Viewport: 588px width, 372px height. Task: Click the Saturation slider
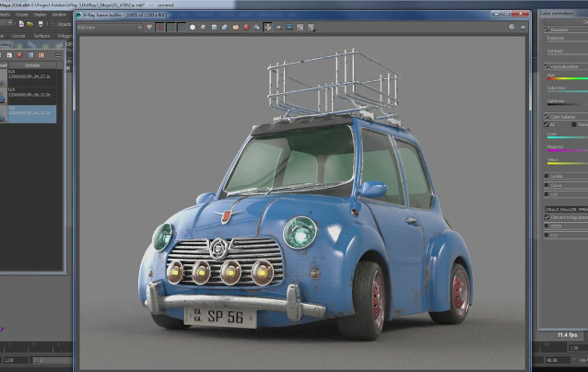point(568,91)
